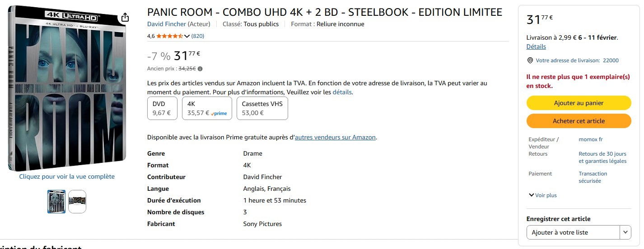Open the 820 reviews link
644x249 pixels.
click(198, 36)
